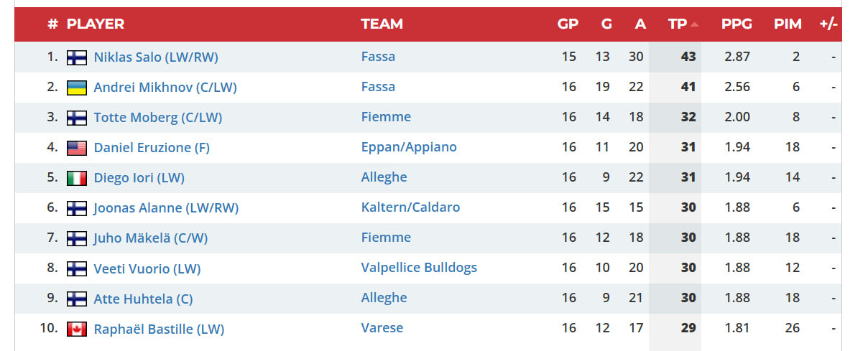Sort by the PLAYER column header
The height and width of the screenshot is (351, 868).
point(96,24)
